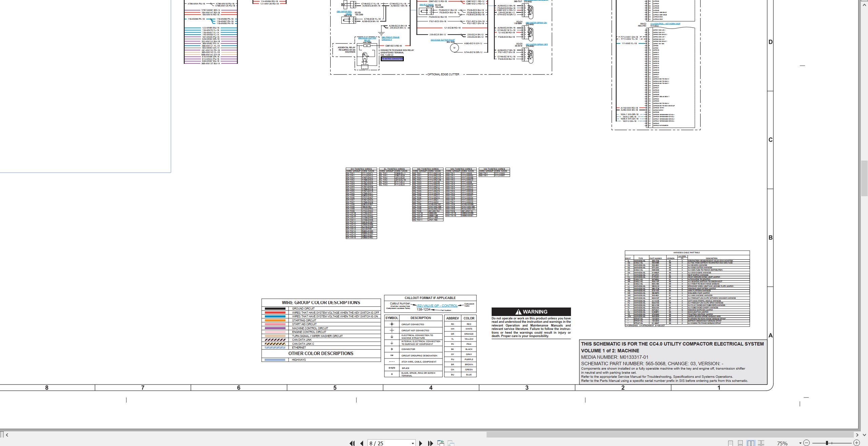Image resolution: width=868 pixels, height=446 pixels.
Task: Click the 'NM TWISTED WIRES' table header
Action: (x=494, y=169)
